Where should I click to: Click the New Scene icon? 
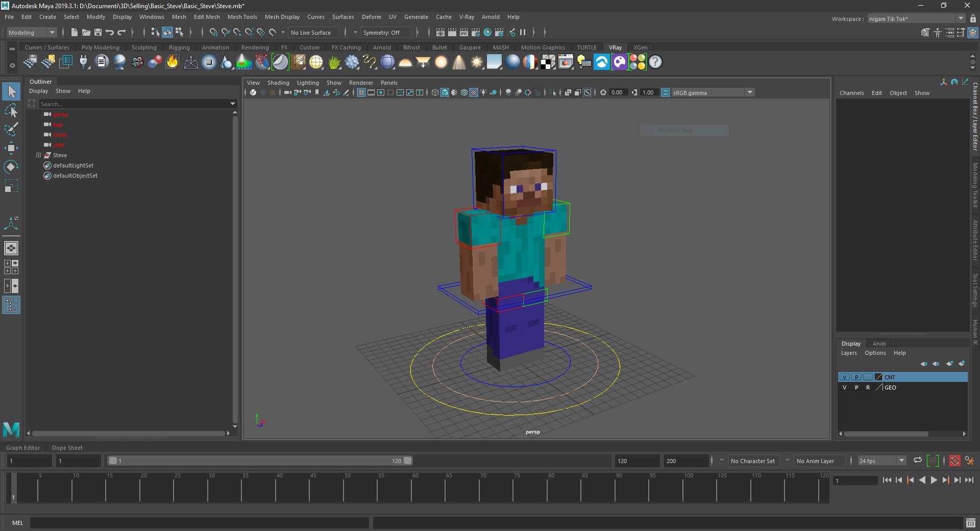(x=75, y=33)
